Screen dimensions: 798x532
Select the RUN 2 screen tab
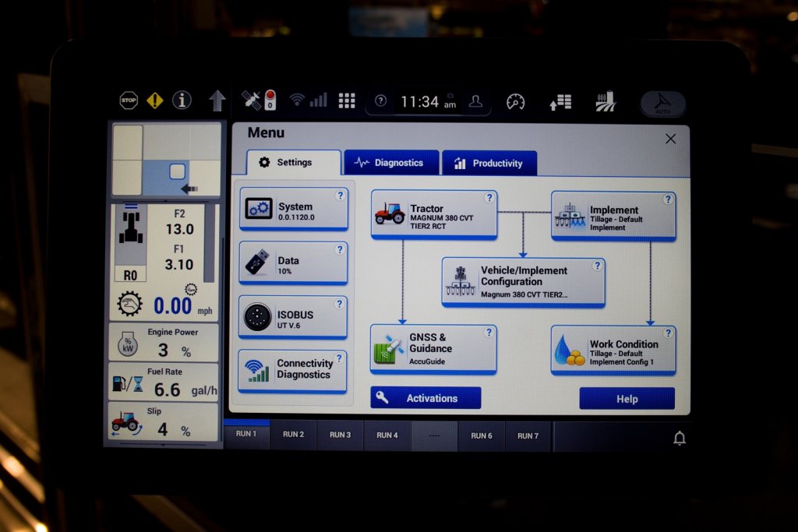pos(293,435)
